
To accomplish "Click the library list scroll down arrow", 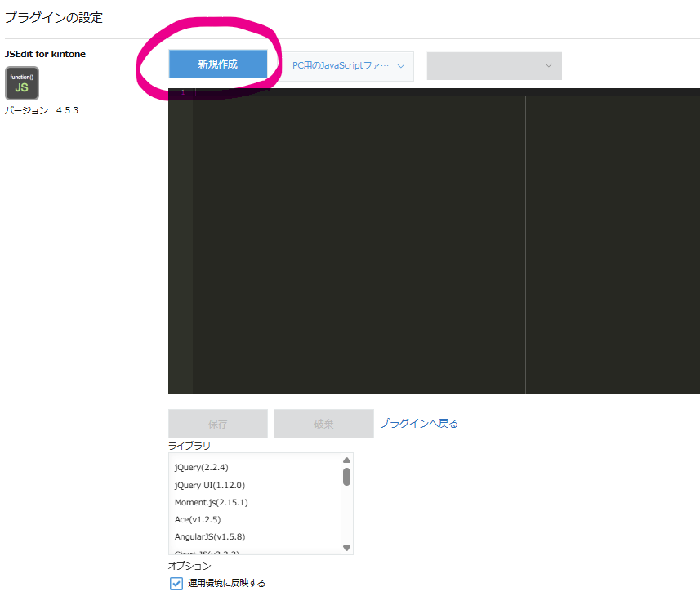I will click(346, 548).
